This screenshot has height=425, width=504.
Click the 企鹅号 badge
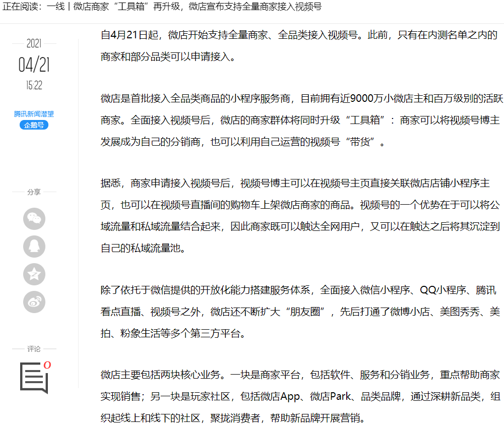click(34, 125)
